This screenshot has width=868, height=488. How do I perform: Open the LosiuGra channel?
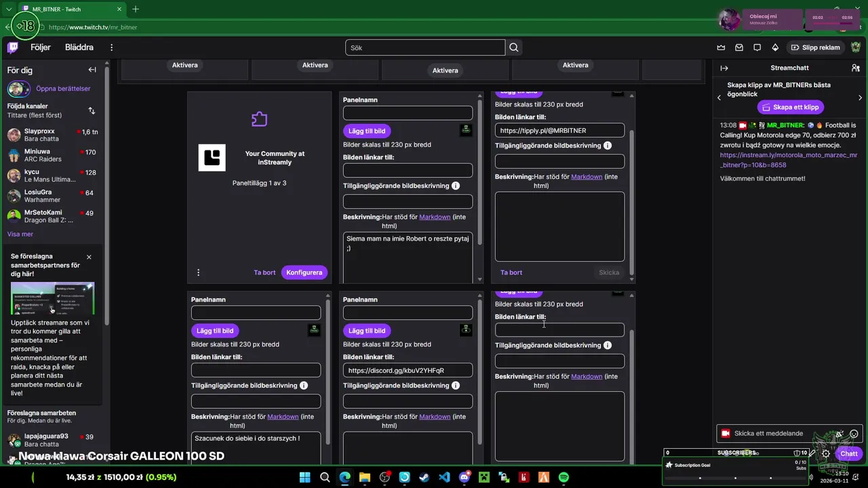(52, 196)
